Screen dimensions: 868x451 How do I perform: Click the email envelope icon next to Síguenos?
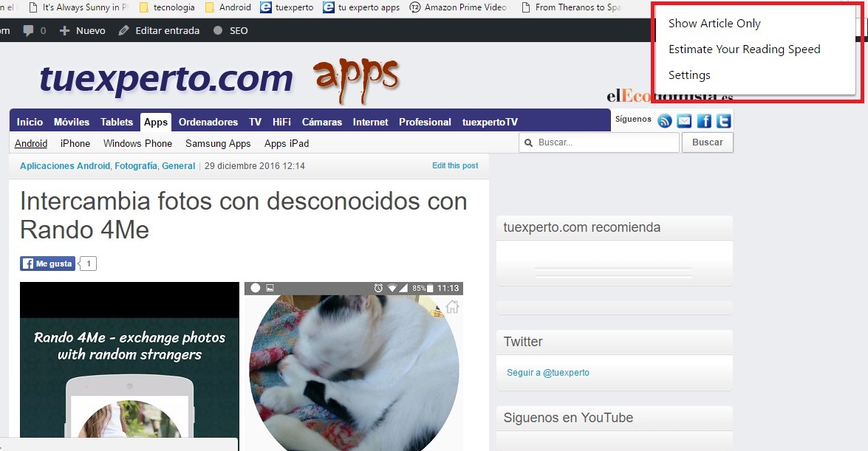(x=684, y=122)
